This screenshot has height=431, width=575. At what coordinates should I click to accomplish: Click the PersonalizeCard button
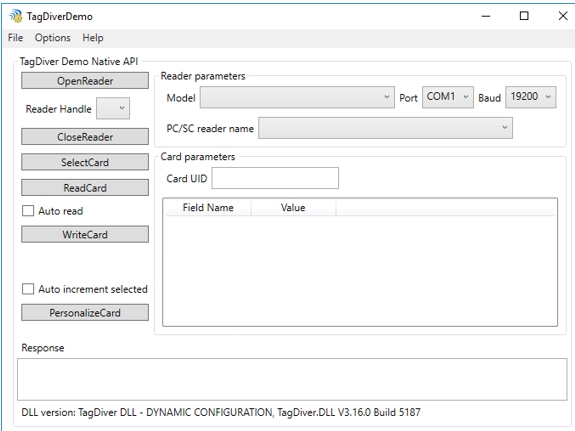point(85,313)
